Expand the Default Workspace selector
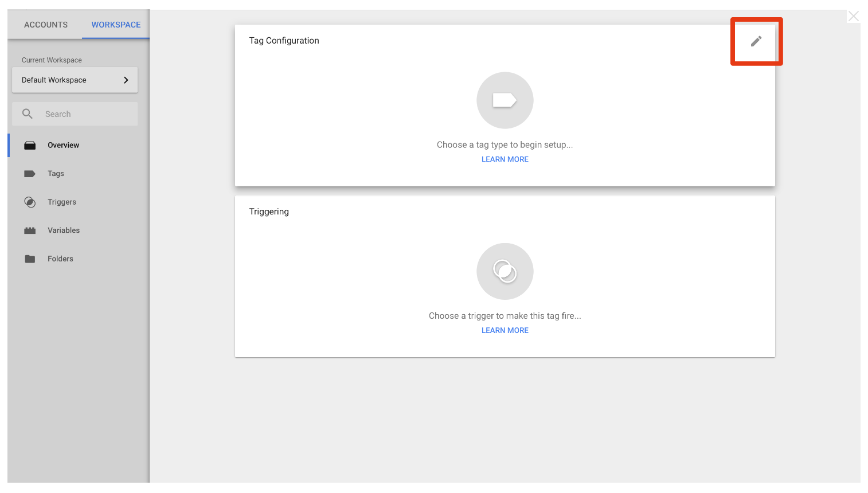This screenshot has width=868, height=493. click(x=75, y=80)
